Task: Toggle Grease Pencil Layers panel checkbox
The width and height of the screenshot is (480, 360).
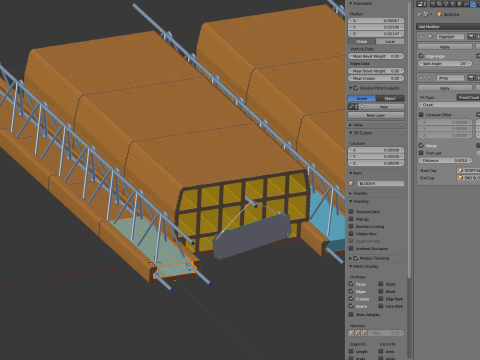Action: pos(356,88)
